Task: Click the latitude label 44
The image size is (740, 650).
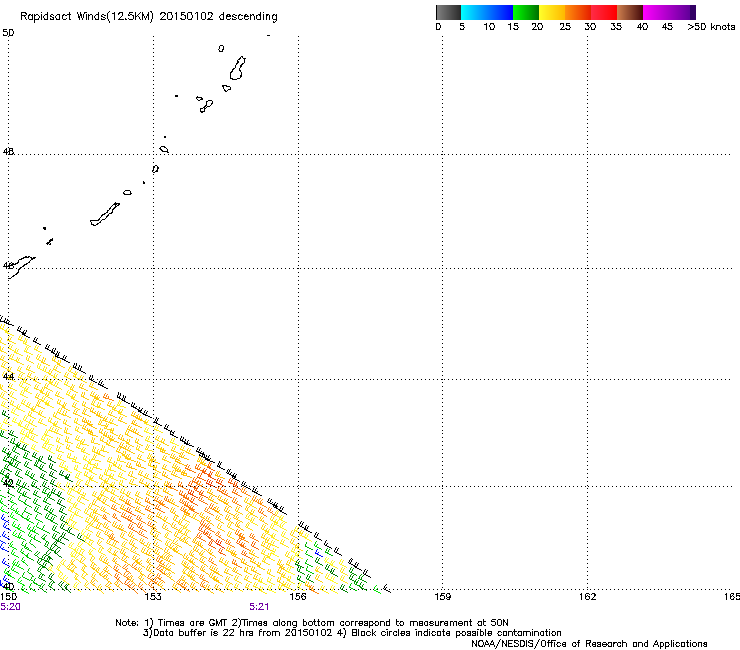Action: 8,377
